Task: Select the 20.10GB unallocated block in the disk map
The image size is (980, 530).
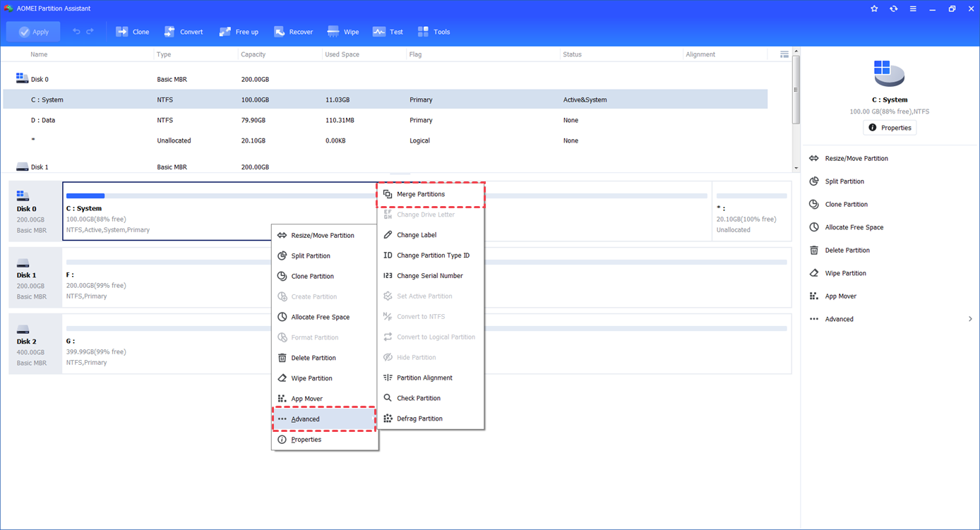Action: (751, 211)
